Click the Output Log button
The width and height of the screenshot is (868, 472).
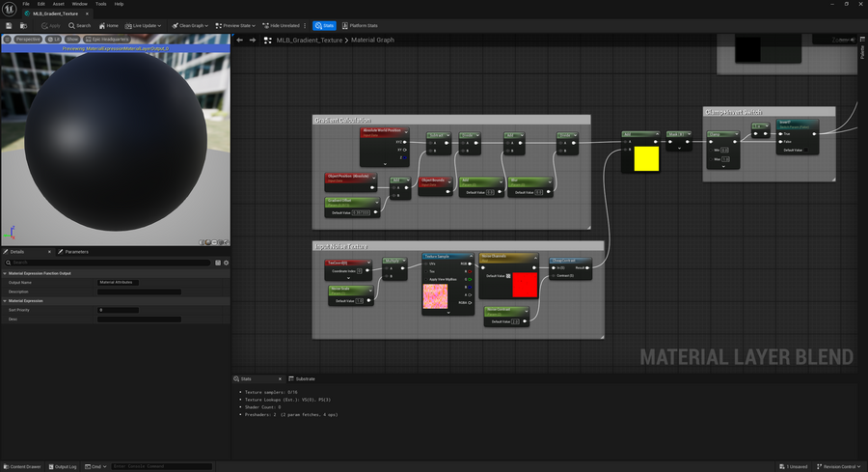pos(66,466)
